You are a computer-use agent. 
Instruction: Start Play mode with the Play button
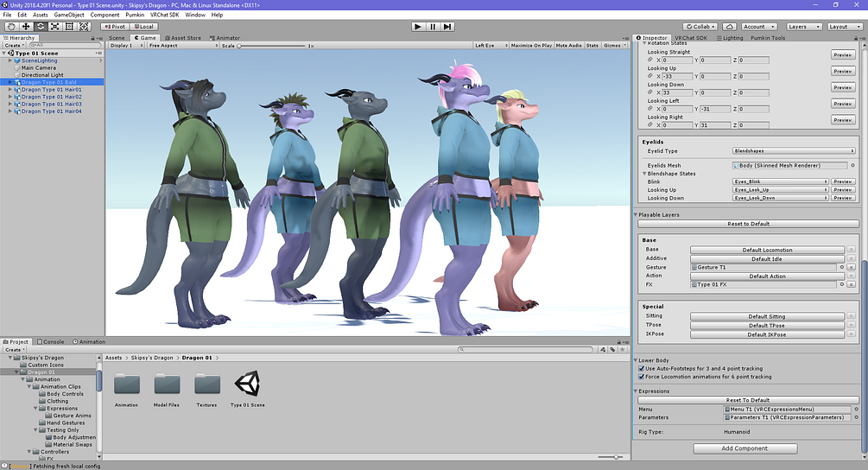pyautogui.click(x=418, y=27)
